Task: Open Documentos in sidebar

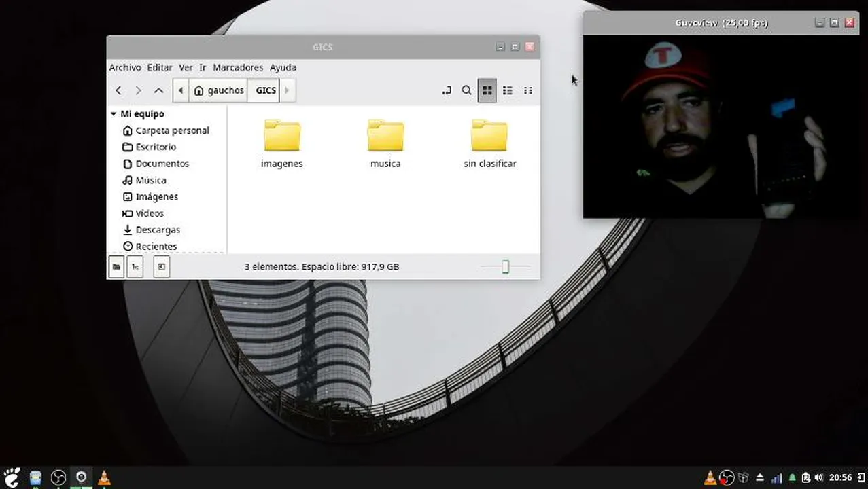Action: (156, 164)
